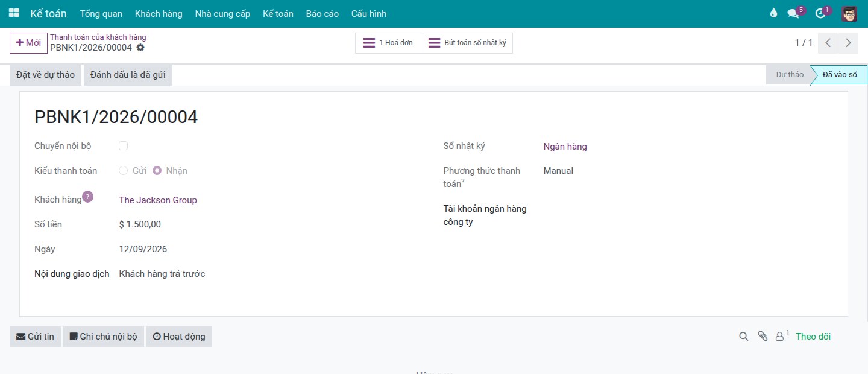Click the Gửi tin button
This screenshot has width=868, height=374.
click(x=35, y=337)
